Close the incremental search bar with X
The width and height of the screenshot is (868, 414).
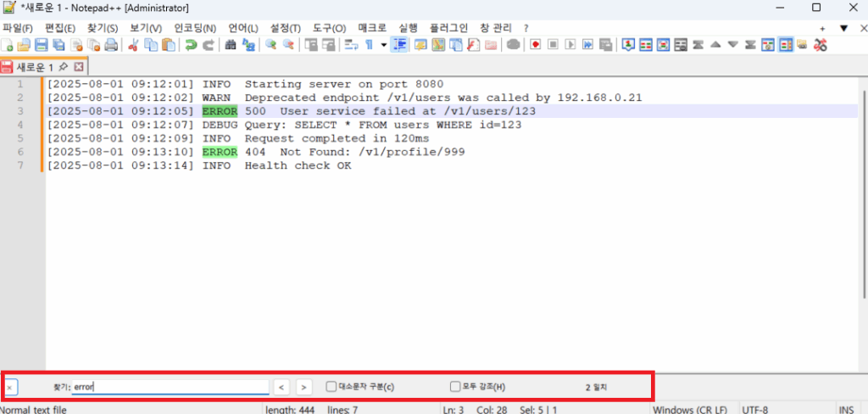click(x=9, y=387)
